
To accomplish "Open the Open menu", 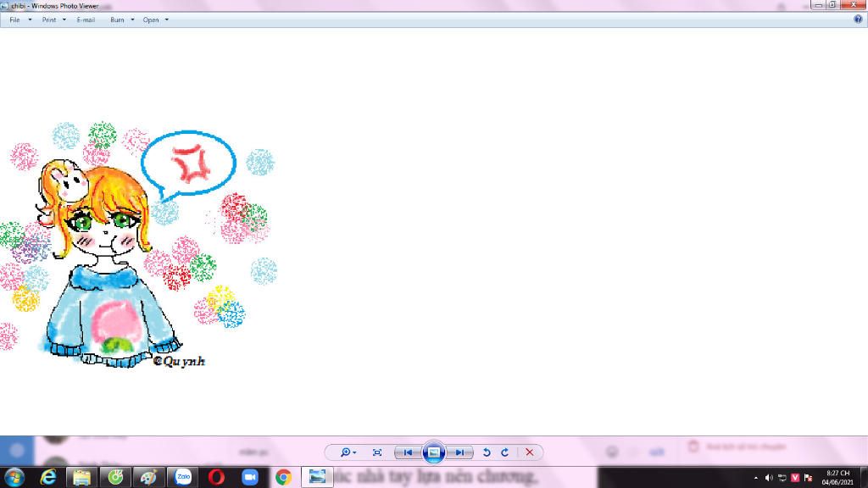I will pos(151,20).
